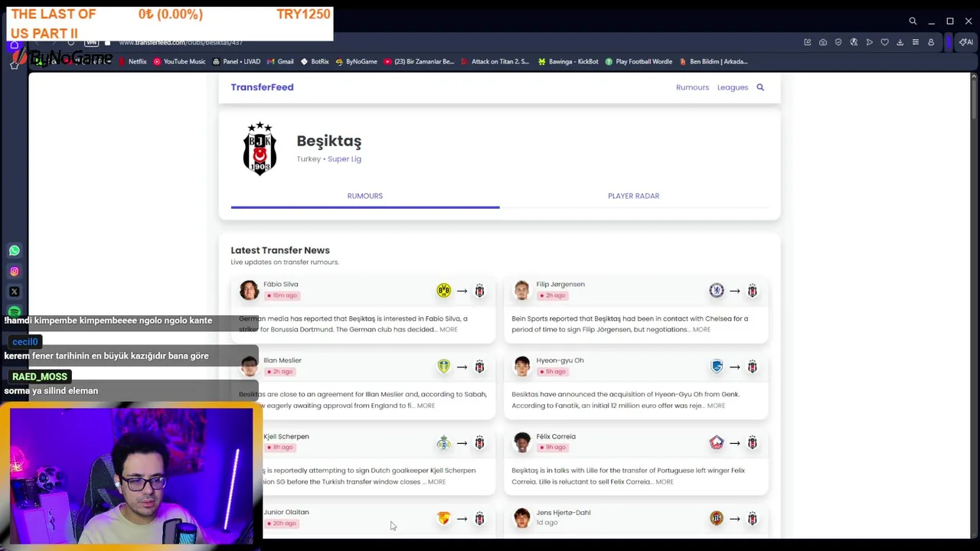980x551 pixels.
Task: Click the club badge in Jens Hjertø-Dahl card
Action: [717, 519]
